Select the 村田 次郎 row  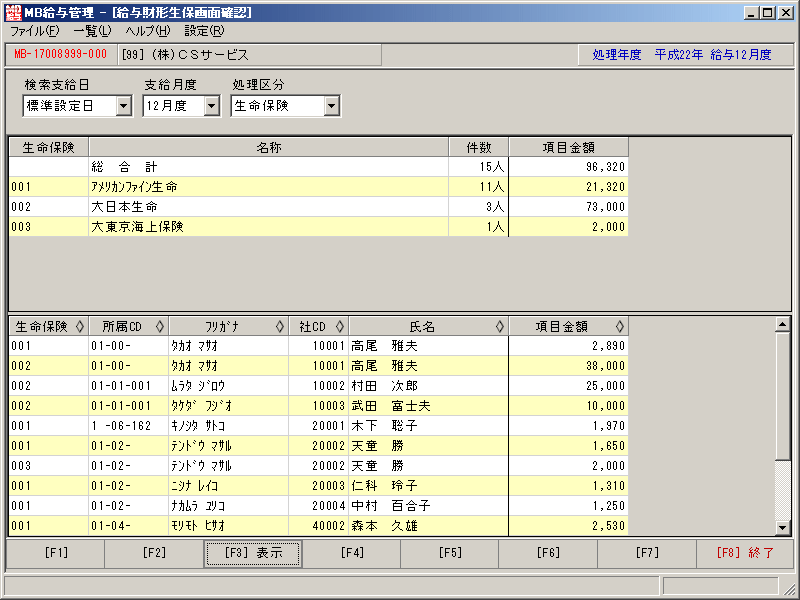point(319,386)
